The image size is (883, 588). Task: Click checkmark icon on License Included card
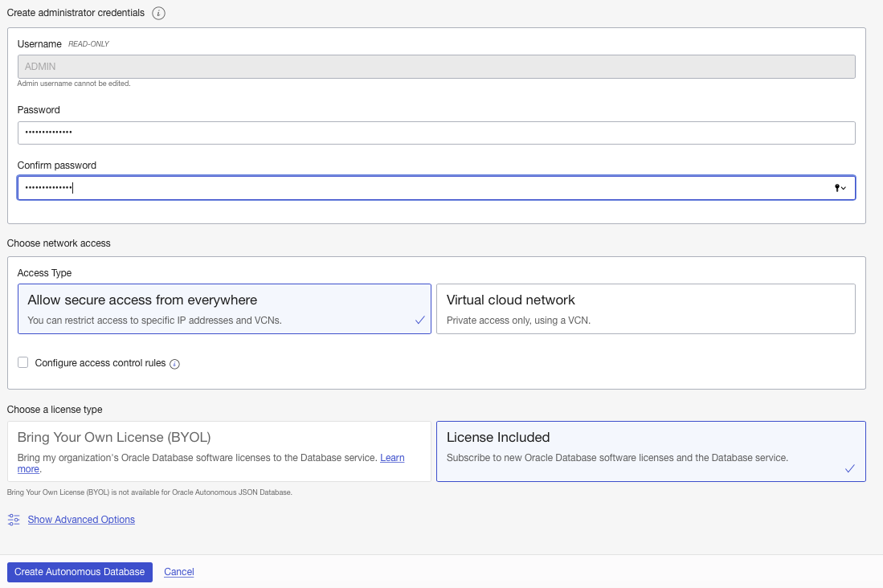pos(849,468)
